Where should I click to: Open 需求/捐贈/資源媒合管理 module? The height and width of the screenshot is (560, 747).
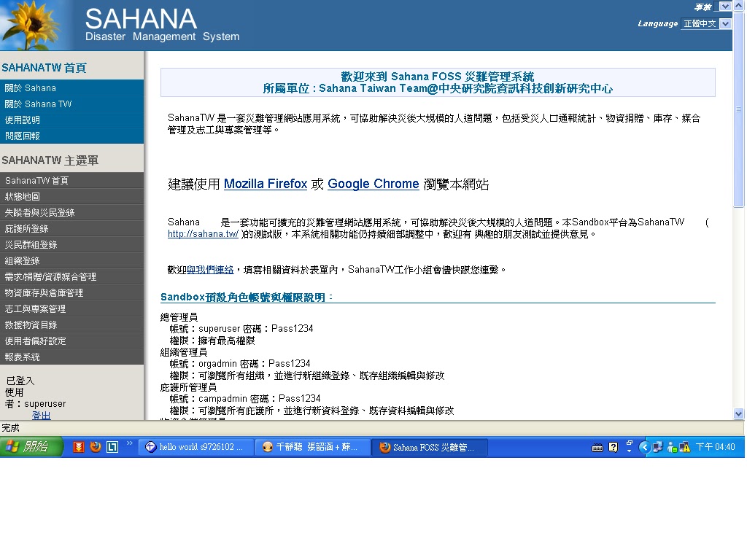point(71,276)
